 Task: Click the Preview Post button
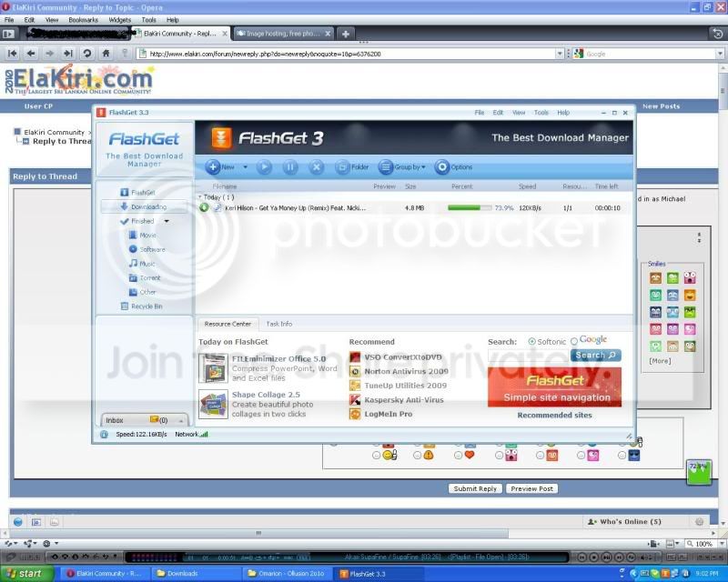coord(531,488)
